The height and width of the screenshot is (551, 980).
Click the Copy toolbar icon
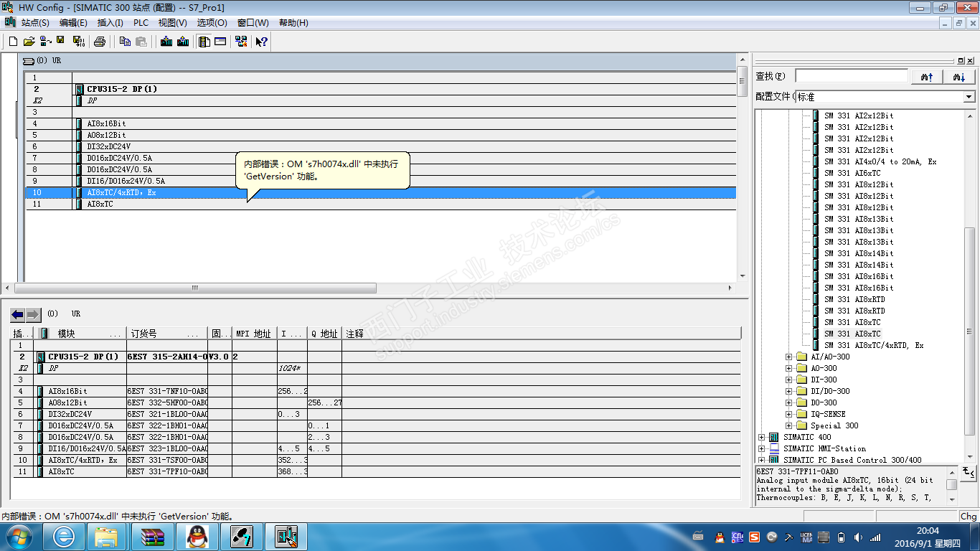pos(125,42)
